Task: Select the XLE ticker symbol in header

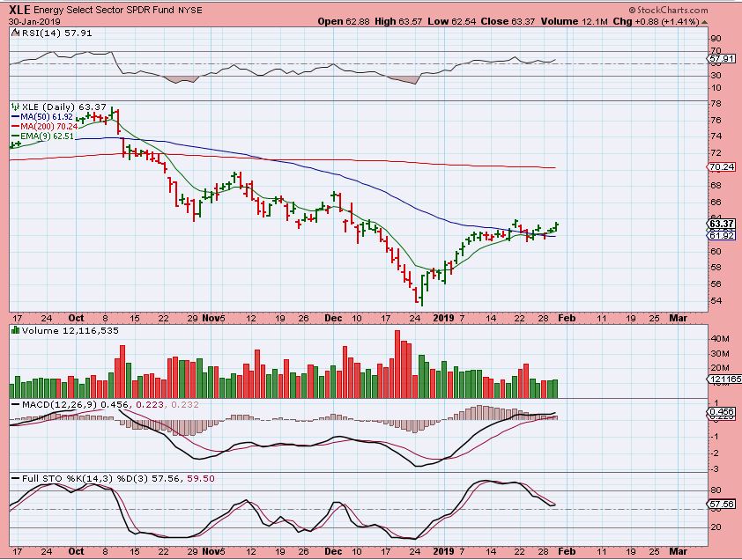Action: (20, 10)
